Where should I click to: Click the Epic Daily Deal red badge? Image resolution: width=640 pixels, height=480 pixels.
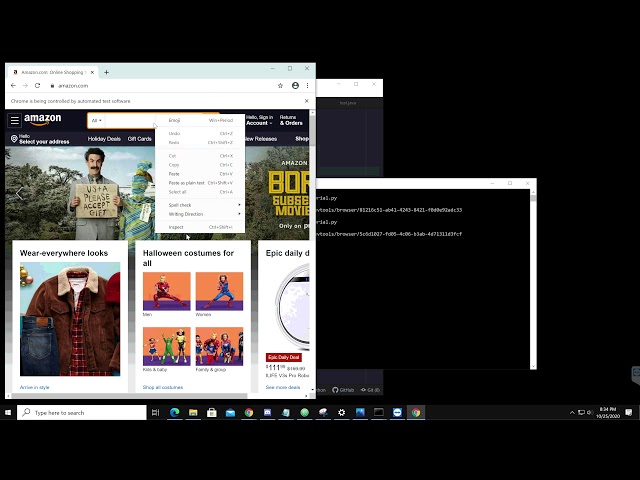284,358
